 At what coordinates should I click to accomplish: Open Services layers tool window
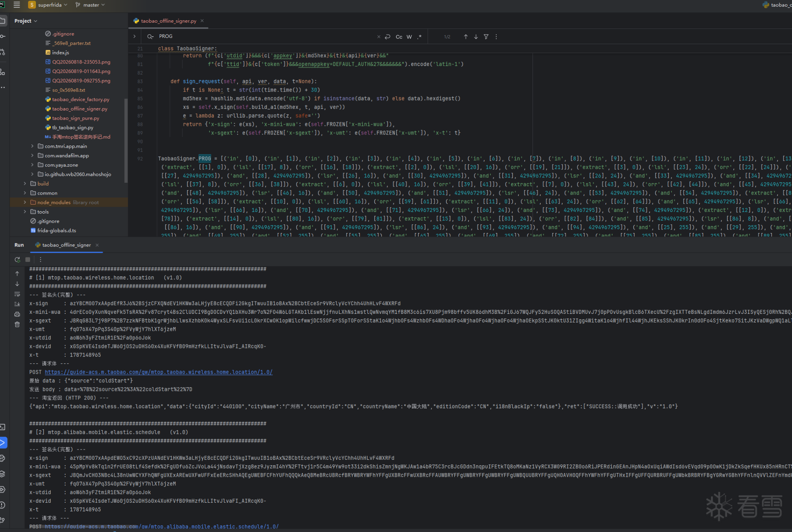pos(2,474)
